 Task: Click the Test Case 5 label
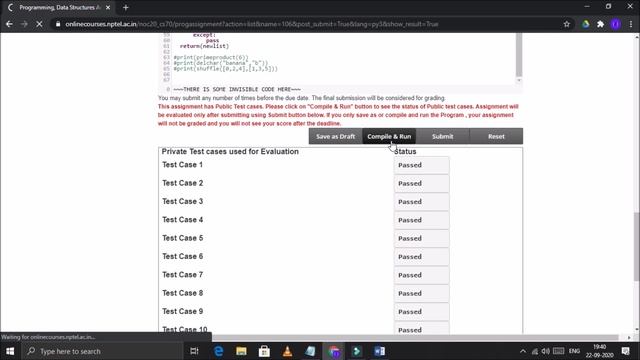182,238
